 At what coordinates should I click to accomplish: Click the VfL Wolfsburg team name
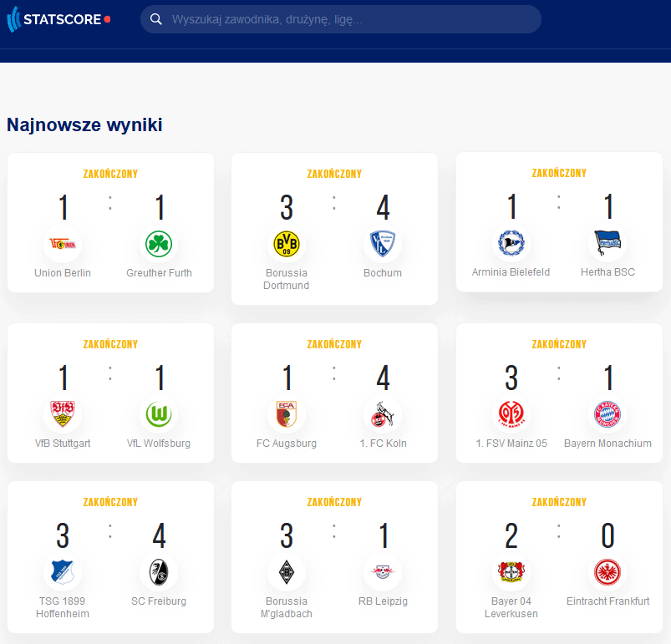(159, 443)
